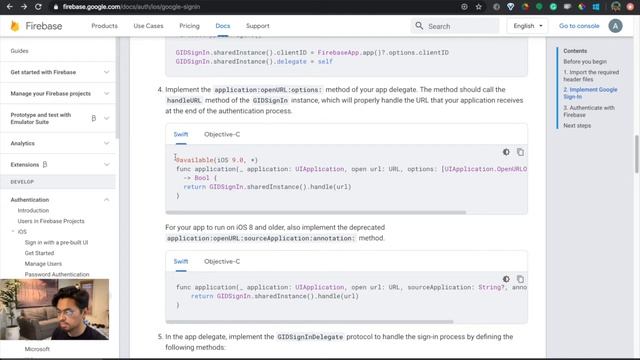
Task: Switch to Objective-C in sourceApplication code block
Action: pos(222,261)
